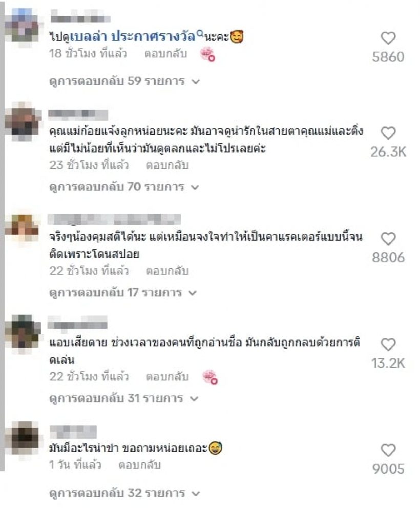Reply to the 18-hour-old comment

click(x=165, y=54)
